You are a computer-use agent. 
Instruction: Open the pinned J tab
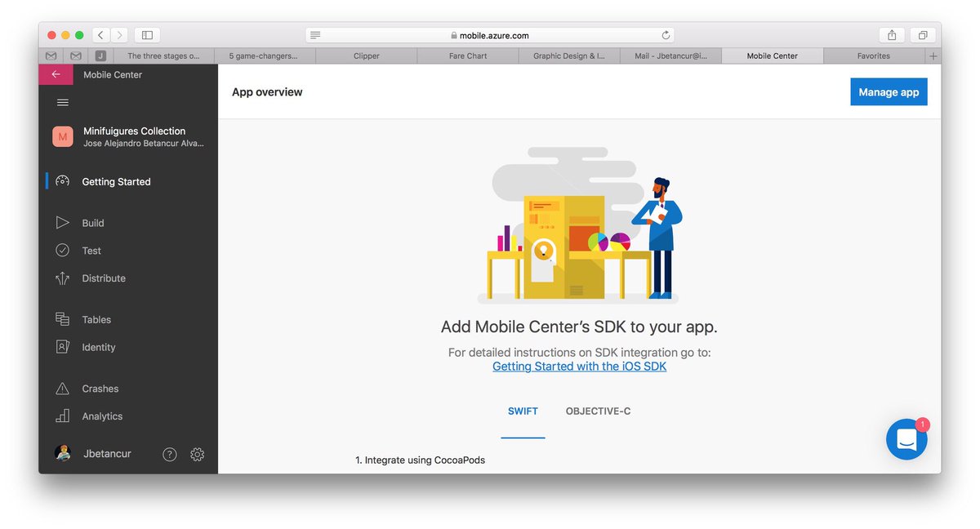[100, 56]
